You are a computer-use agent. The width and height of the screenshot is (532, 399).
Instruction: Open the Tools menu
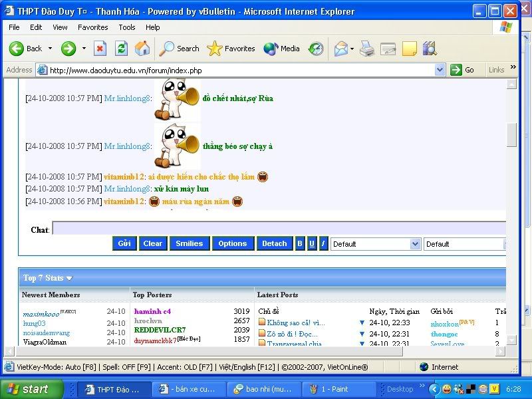pos(126,27)
